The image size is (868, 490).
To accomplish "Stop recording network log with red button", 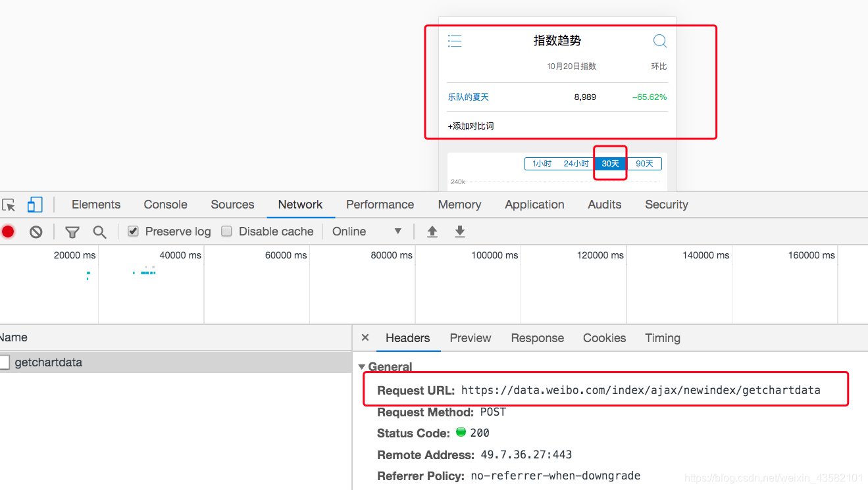I will tap(8, 232).
